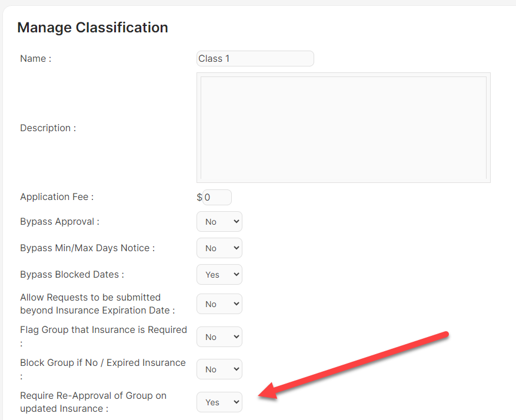Expand the Bypass Min/Max Days Notice dropdown
Image resolution: width=516 pixels, height=420 pixels.
(x=219, y=248)
